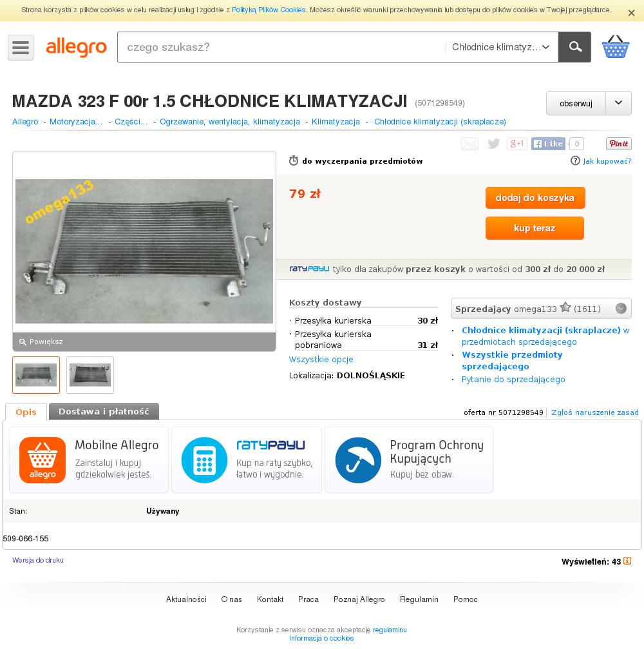The height and width of the screenshot is (649, 644).
Task: Click the magnifier search button
Action: coord(574,47)
